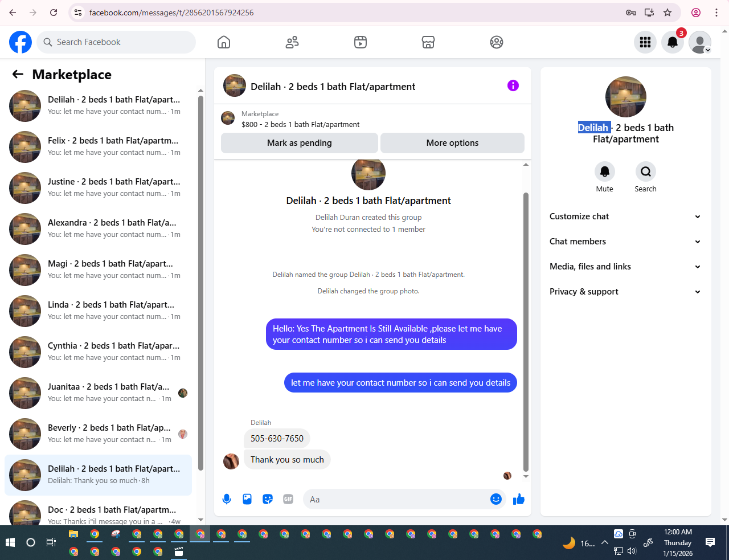Open the Friends icon in top navigation
The height and width of the screenshot is (560, 729).
click(292, 42)
